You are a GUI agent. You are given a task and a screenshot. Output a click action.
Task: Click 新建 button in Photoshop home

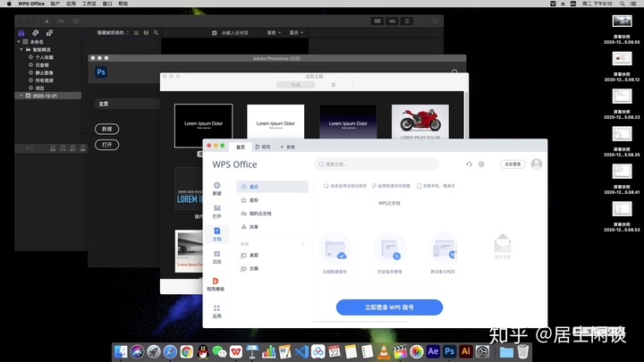106,129
